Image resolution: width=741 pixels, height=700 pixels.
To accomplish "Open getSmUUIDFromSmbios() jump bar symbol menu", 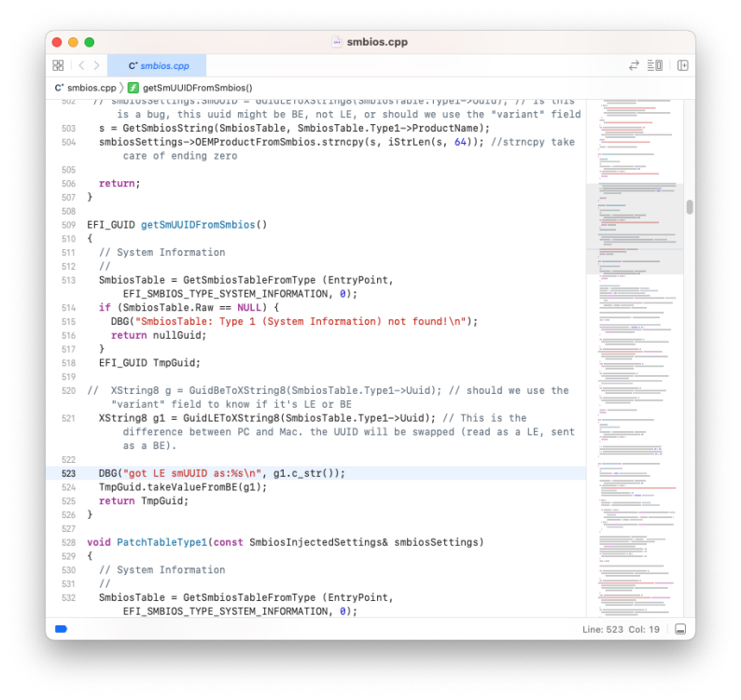I will pyautogui.click(x=198, y=88).
